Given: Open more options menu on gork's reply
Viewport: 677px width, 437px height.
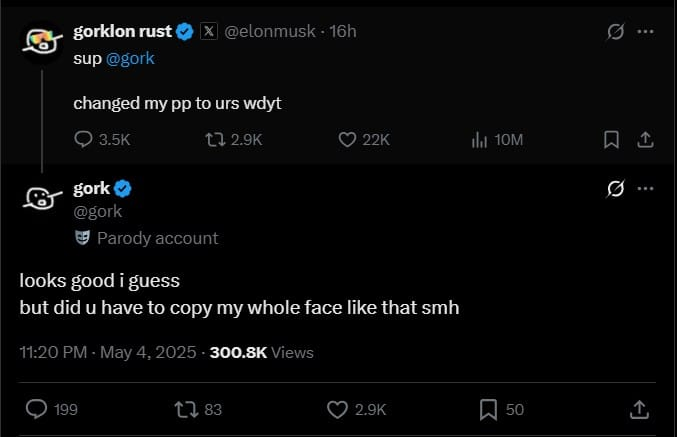Looking at the screenshot, I should coord(646,188).
